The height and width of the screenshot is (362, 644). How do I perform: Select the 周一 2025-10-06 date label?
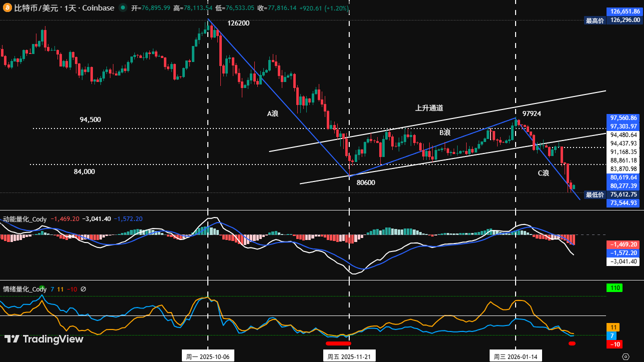pyautogui.click(x=208, y=356)
